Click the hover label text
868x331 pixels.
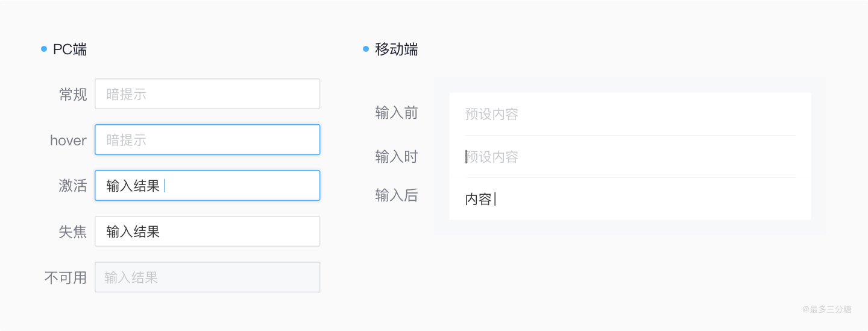coord(68,140)
